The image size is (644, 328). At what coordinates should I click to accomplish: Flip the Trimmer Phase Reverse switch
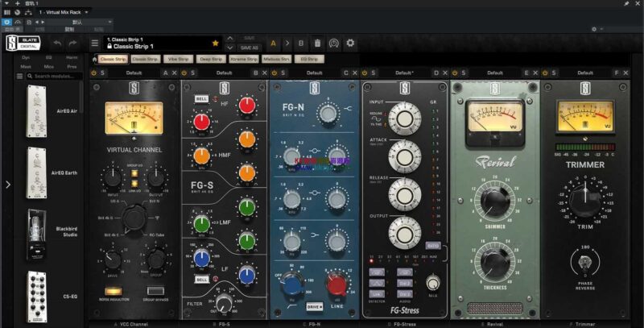(585, 262)
